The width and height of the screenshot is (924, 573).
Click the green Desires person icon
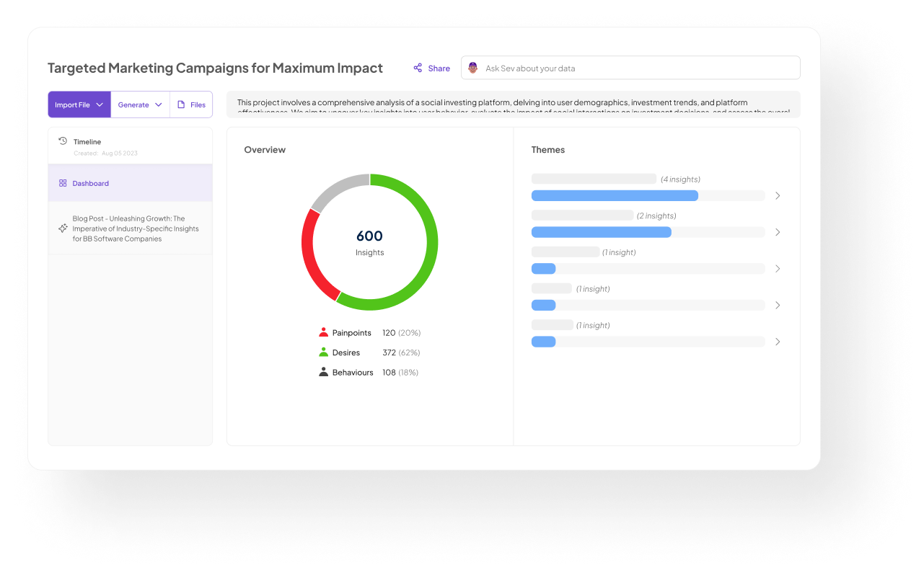[x=322, y=352]
